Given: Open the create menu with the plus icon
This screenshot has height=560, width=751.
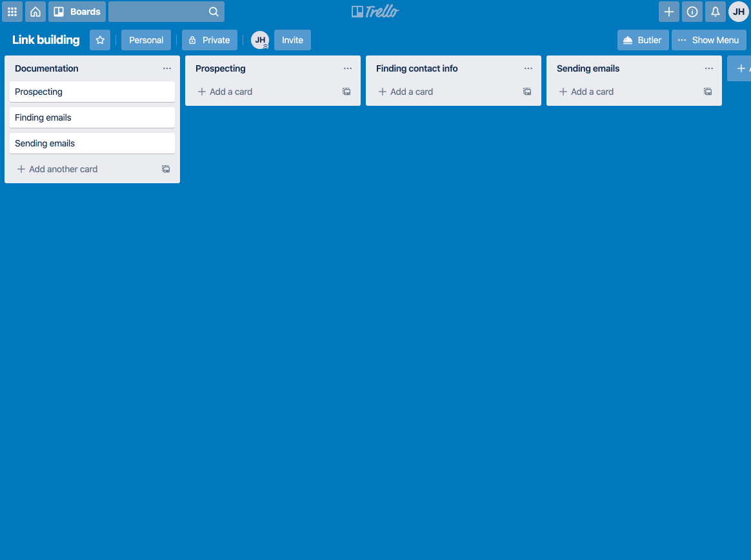Looking at the screenshot, I should pyautogui.click(x=668, y=11).
